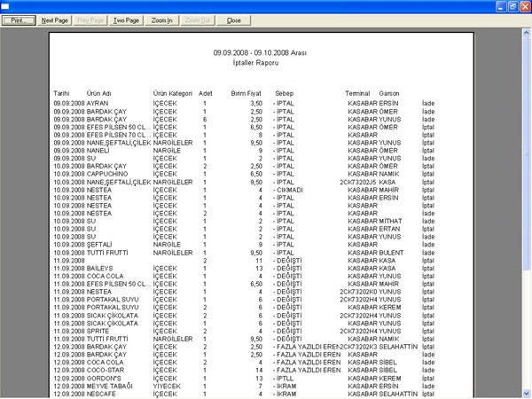Click the Terminal column header
This screenshot has width=532, height=399.
(357, 93)
